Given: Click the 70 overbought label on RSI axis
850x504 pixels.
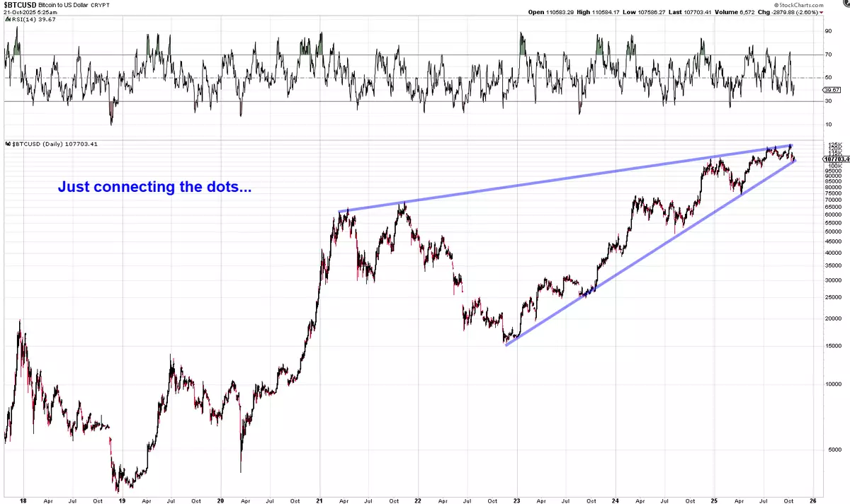Looking at the screenshot, I should pos(827,55).
